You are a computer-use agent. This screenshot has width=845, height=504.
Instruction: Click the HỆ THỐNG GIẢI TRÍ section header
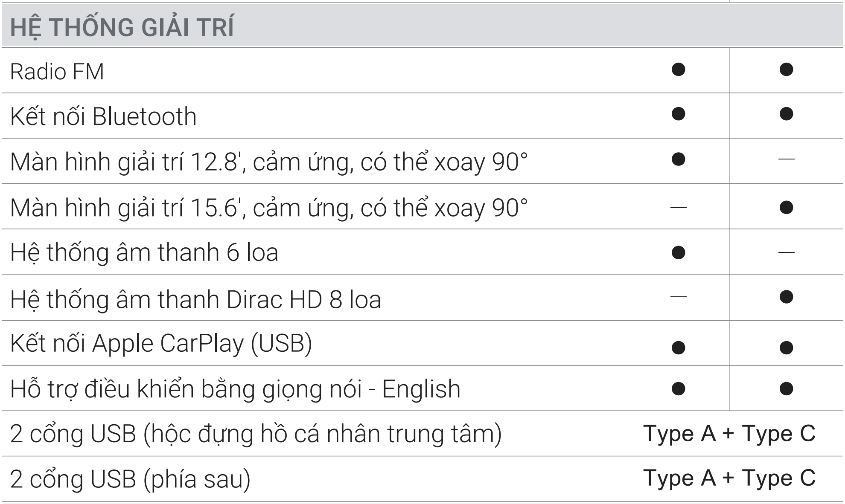click(122, 27)
